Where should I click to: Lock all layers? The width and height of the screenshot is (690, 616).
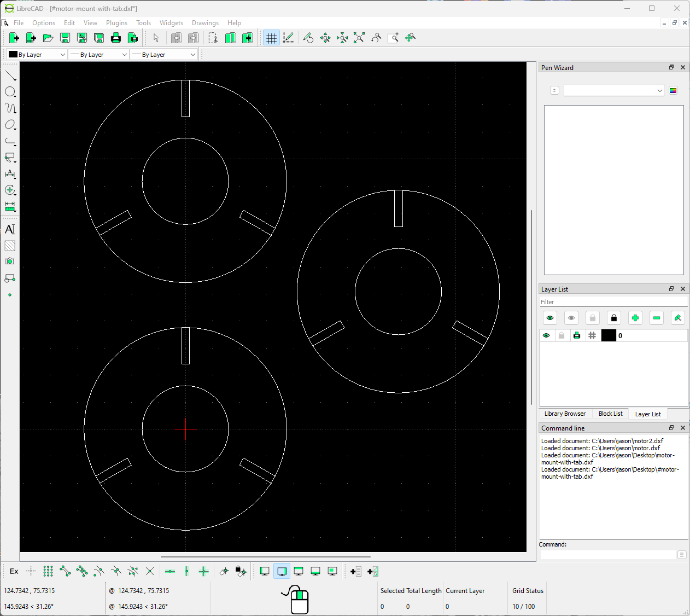(613, 318)
